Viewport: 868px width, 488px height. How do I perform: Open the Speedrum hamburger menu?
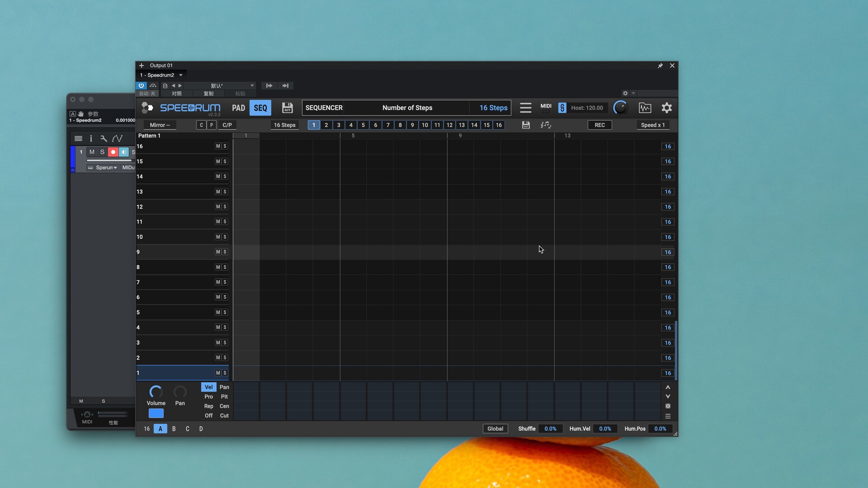[525, 108]
